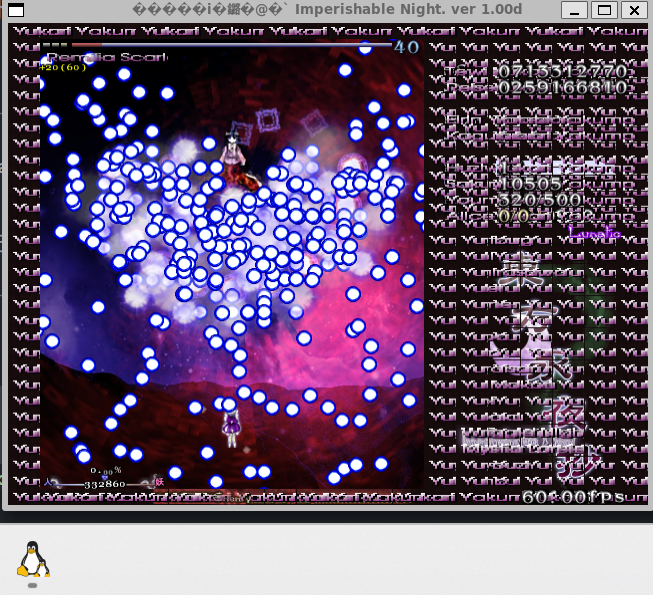The width and height of the screenshot is (653, 595).
Task: Click the spell timer value '40'
Action: (x=406, y=47)
